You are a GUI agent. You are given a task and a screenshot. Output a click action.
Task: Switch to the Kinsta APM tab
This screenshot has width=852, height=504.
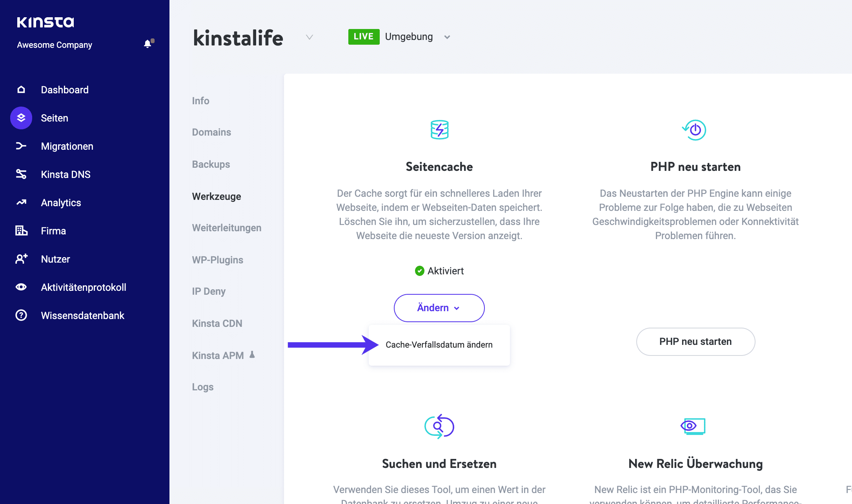point(218,355)
